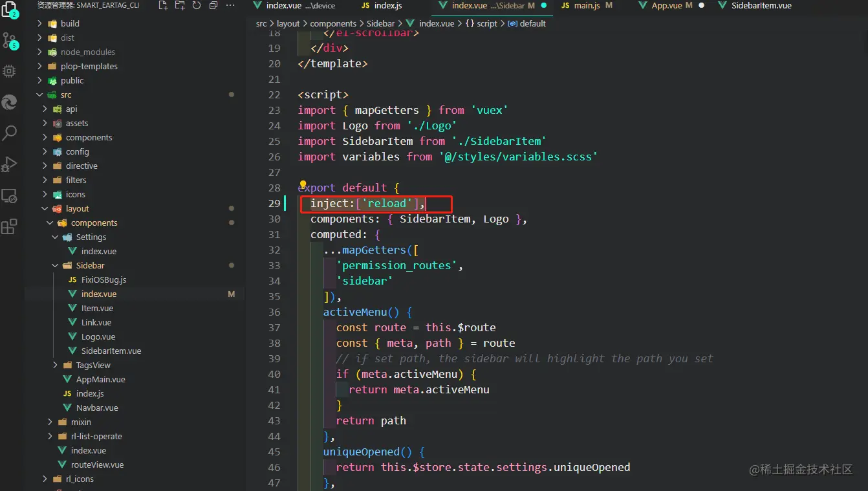Open the Extensions view

click(9, 226)
